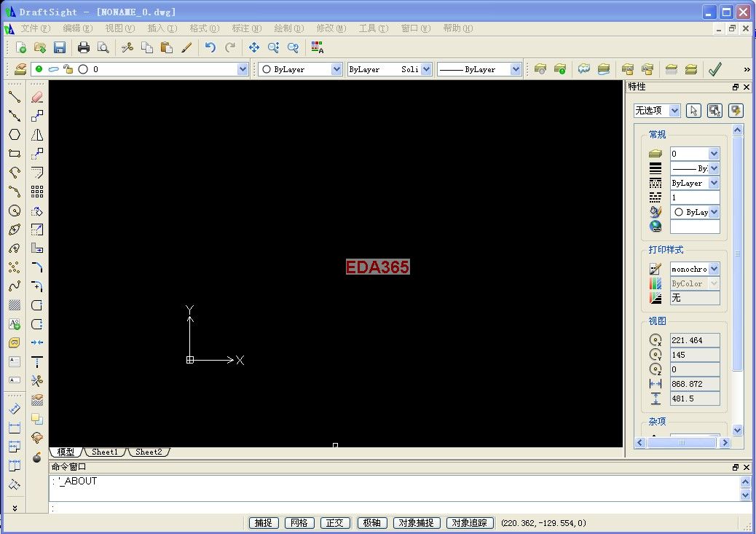Open the ByLayer lineweight dropdown
The image size is (756, 534).
click(516, 69)
